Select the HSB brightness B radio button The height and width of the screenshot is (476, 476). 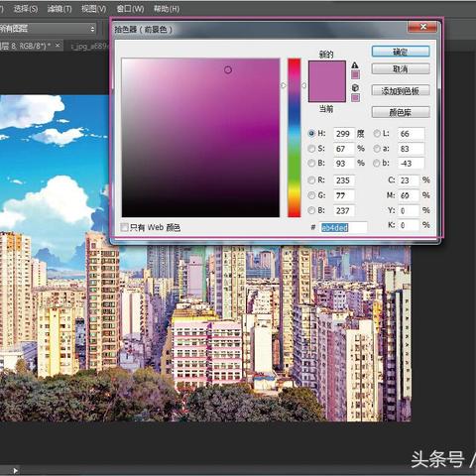[x=311, y=163]
